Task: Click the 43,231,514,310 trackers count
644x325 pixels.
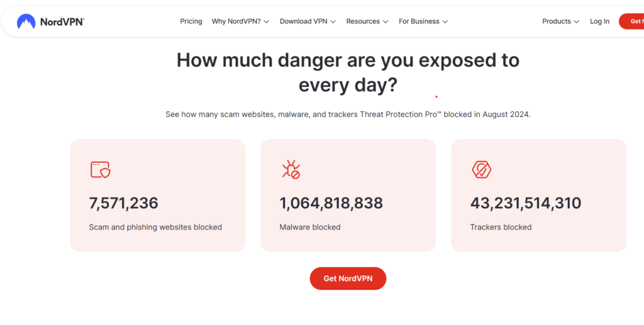Action: click(526, 203)
